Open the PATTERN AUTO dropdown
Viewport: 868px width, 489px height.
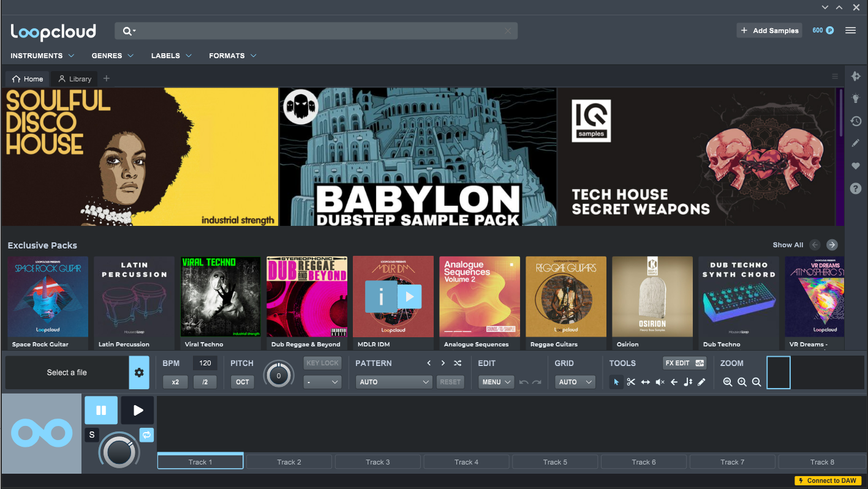[394, 382]
